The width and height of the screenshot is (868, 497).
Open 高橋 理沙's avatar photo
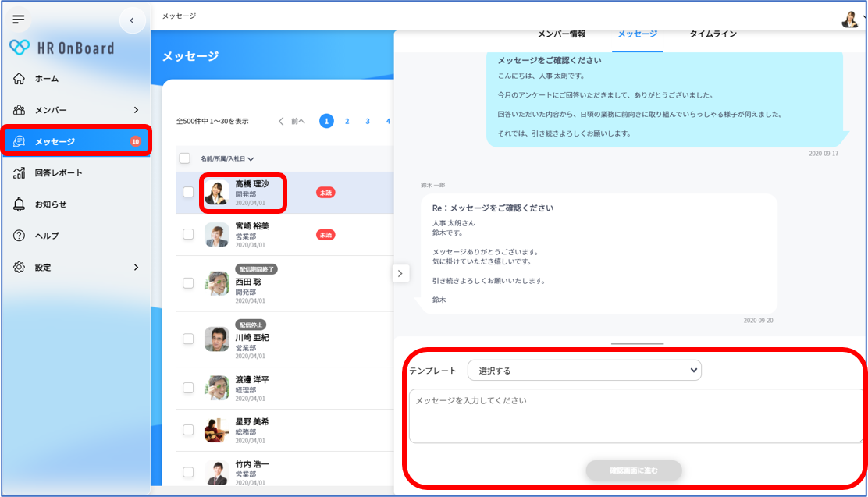[216, 193]
